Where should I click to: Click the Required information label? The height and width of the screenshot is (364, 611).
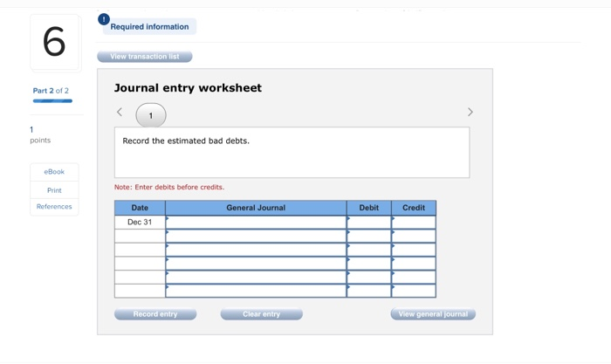tap(149, 27)
